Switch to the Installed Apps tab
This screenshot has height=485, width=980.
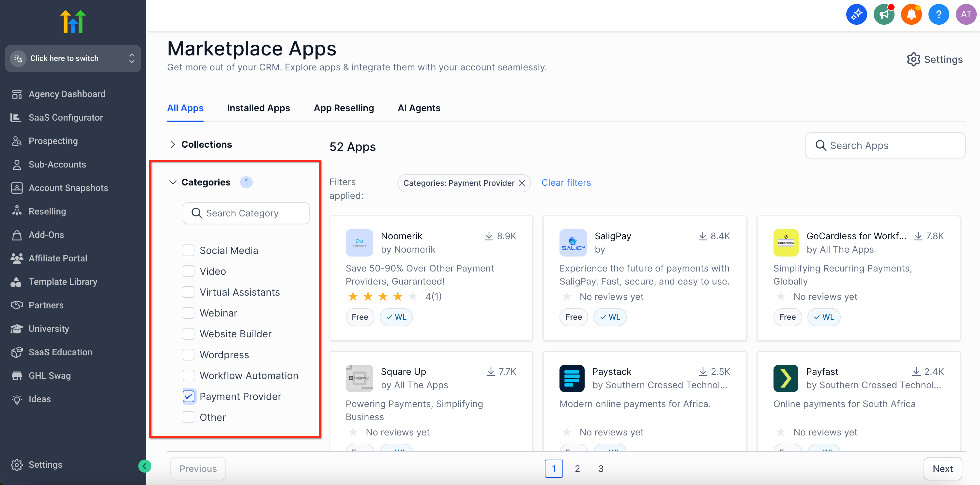click(x=258, y=108)
